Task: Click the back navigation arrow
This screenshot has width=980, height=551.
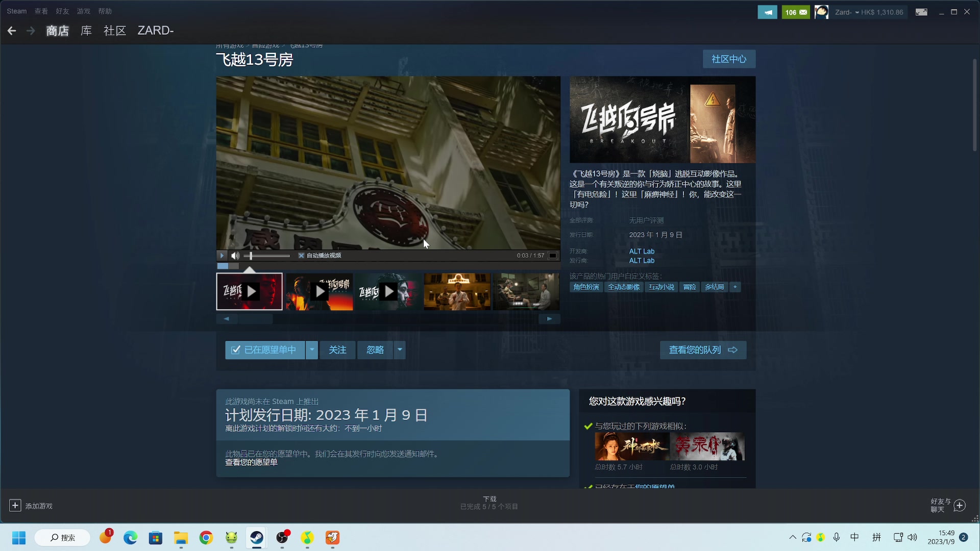Action: pos(12,31)
